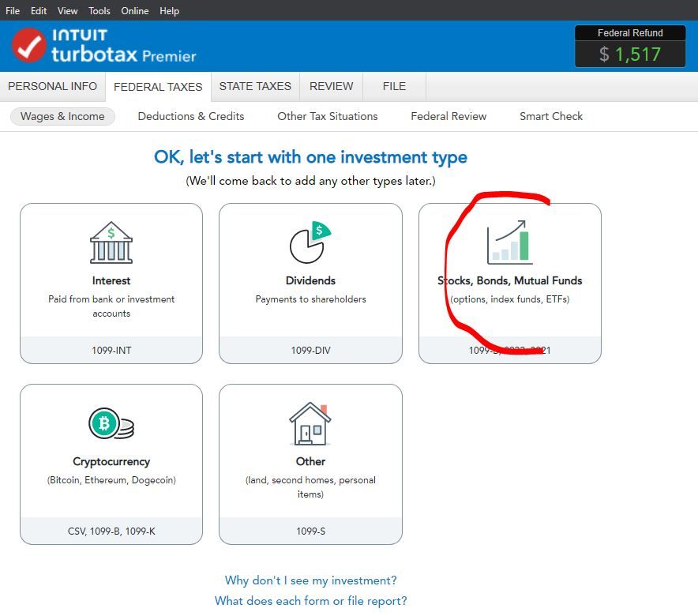Screen dimensions: 698x616
Task: Click the "Cryptocurrency" card title
Action: point(111,461)
